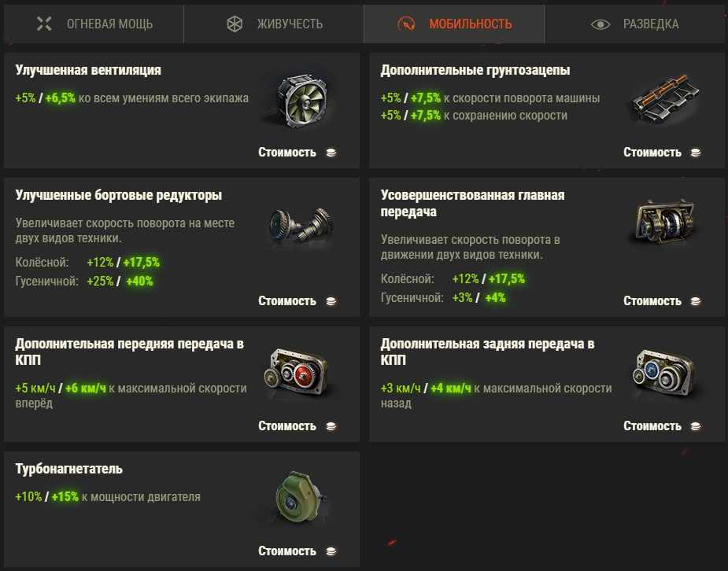This screenshot has height=571, width=728.
Task: Open the Разведка tab
Action: (x=635, y=24)
